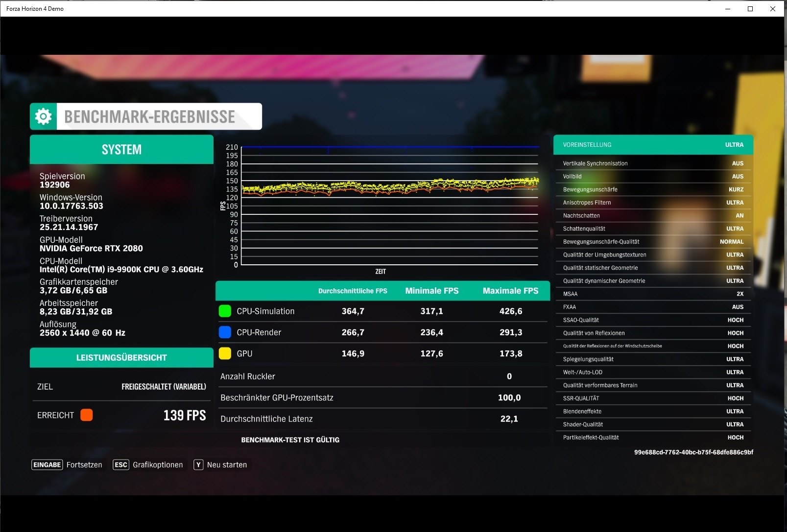Click the Blendeneffekte ULTRA row
Screen dimensions: 787x532
pos(653,411)
